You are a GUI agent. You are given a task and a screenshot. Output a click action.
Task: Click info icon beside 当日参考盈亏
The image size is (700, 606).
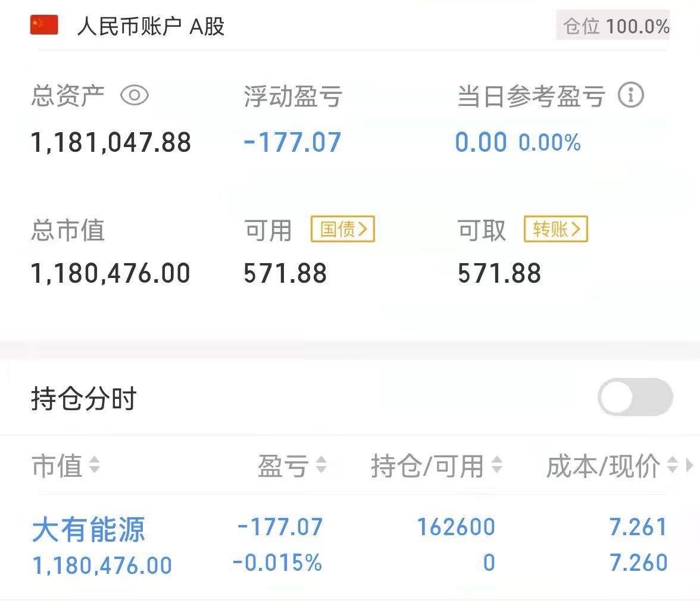pyautogui.click(x=630, y=95)
